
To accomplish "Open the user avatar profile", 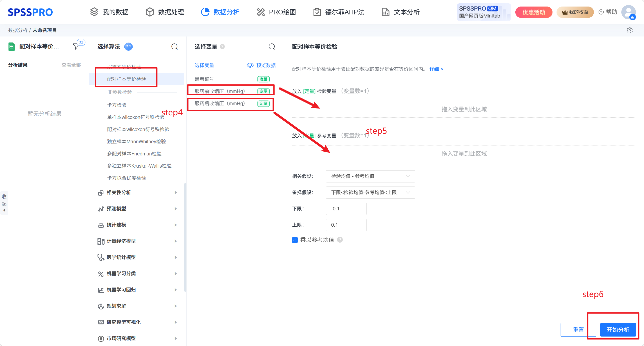I will click(x=628, y=12).
